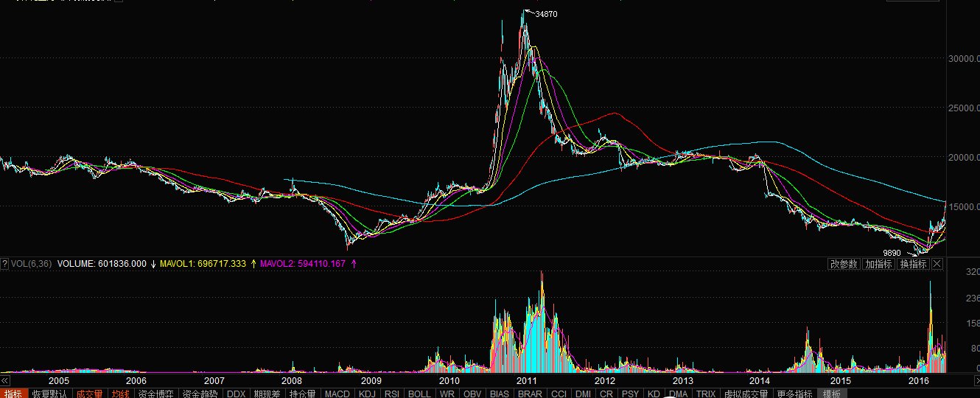Select the 均线 indicator tab
This screenshot has height=398, width=980.
[x=121, y=394]
